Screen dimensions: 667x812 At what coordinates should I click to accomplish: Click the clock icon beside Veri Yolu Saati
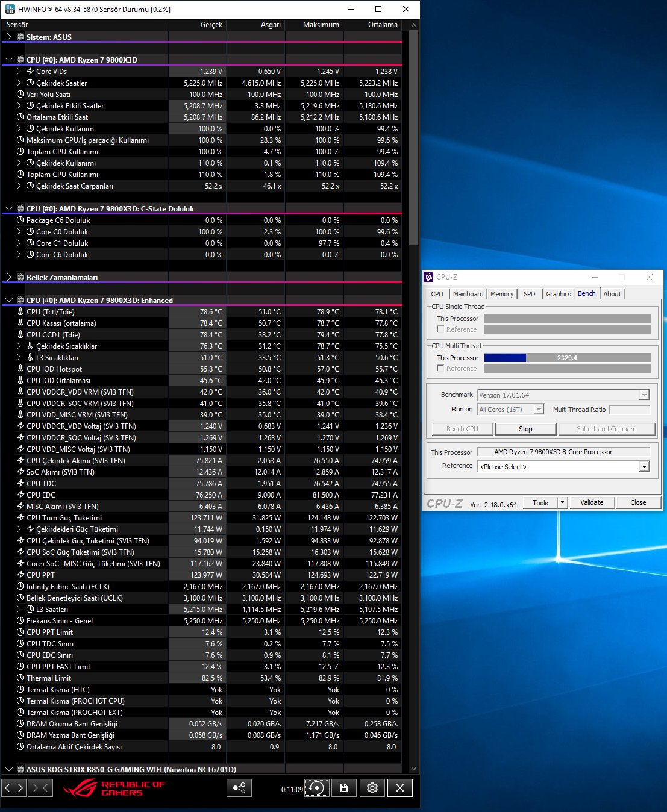click(x=20, y=94)
